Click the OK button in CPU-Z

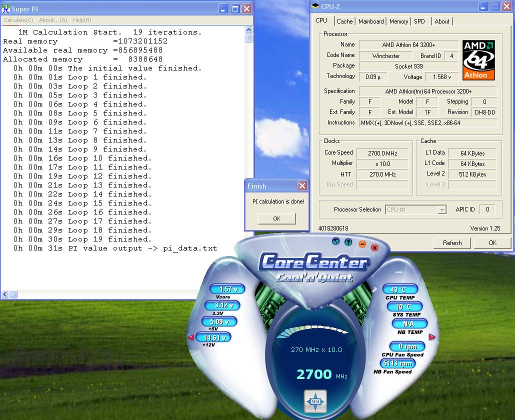492,242
